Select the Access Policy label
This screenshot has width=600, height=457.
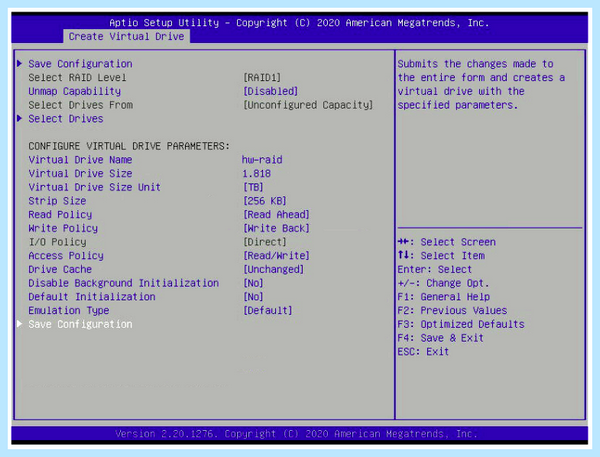[66, 256]
